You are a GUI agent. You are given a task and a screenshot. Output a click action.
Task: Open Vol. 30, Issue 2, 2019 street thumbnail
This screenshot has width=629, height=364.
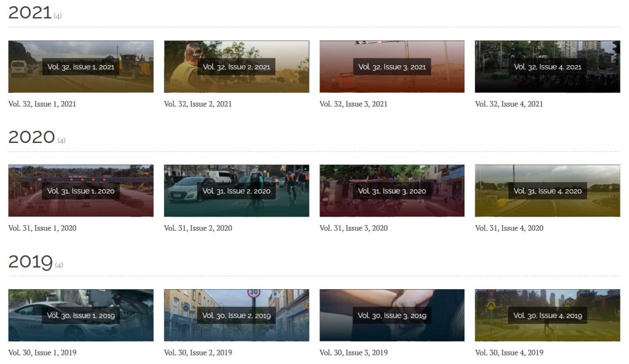pyautogui.click(x=236, y=316)
